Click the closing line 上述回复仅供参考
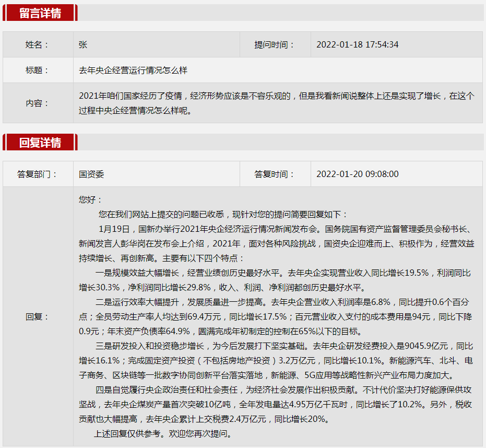This screenshot has height=448, width=486. click(162, 434)
